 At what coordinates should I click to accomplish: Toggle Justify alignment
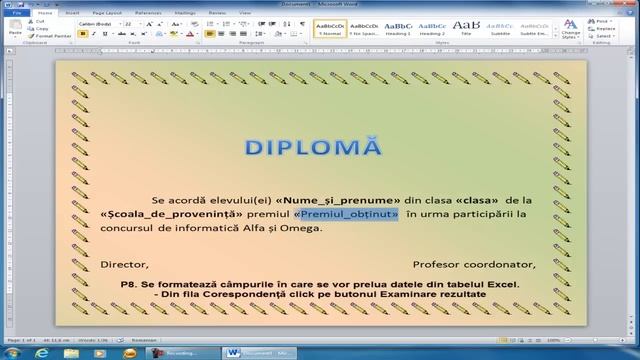(x=243, y=34)
